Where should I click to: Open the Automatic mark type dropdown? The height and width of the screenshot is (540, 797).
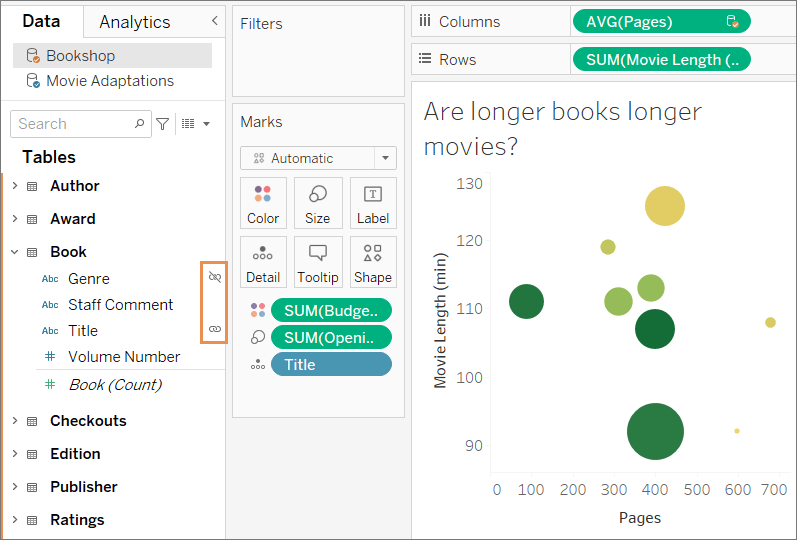point(385,158)
